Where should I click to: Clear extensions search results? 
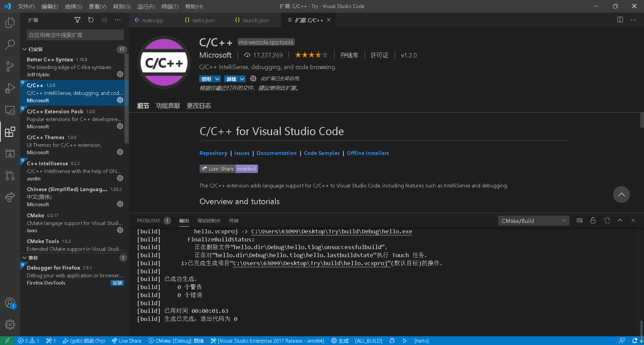pos(104,20)
